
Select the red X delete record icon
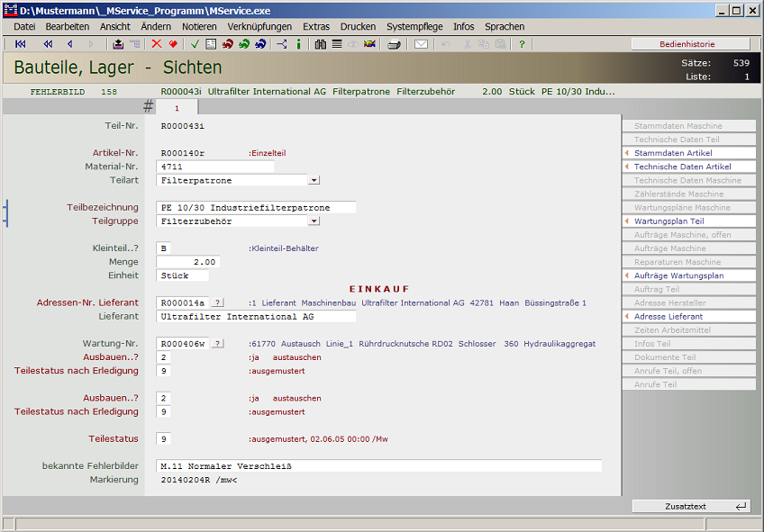[156, 44]
